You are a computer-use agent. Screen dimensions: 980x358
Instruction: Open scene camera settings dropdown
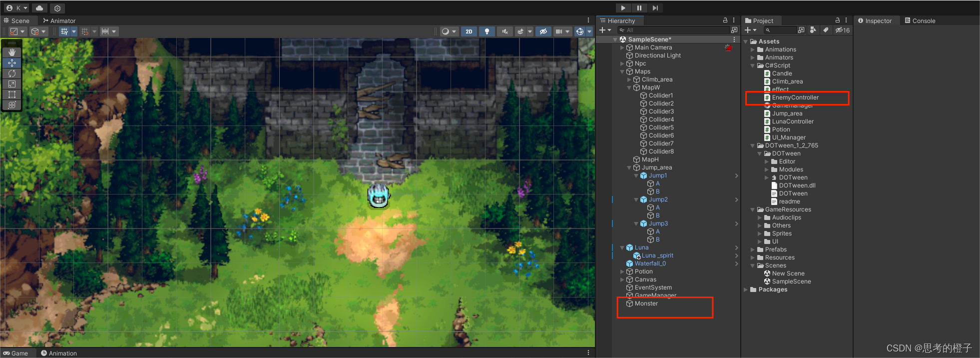coord(562,31)
